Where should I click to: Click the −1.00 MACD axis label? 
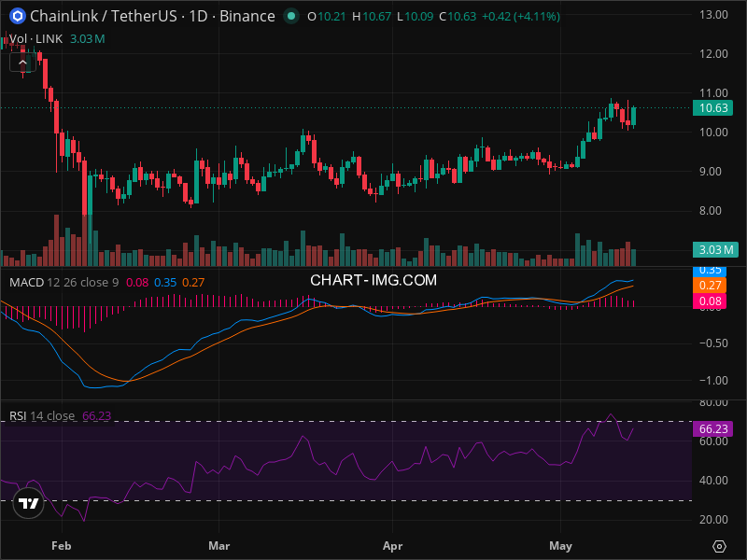tap(713, 381)
